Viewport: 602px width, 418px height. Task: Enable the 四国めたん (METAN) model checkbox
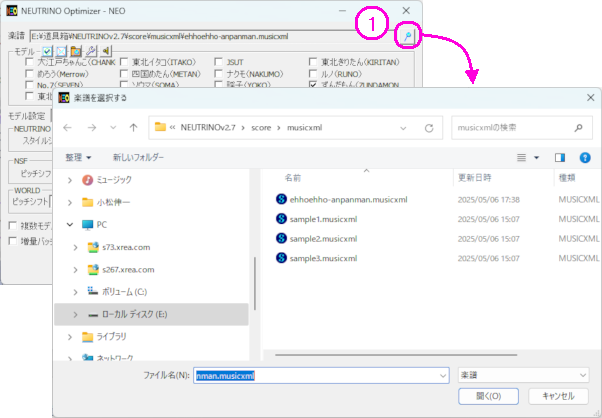pos(124,73)
